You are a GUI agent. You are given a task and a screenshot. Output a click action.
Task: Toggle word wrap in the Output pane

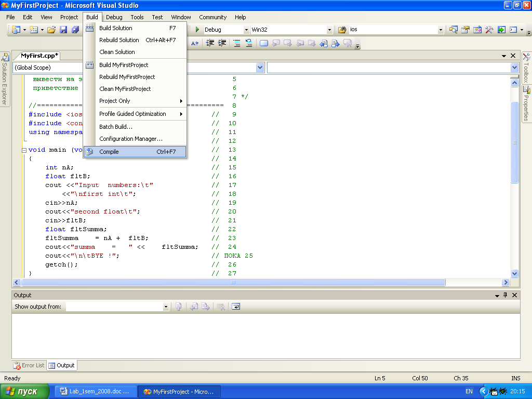point(236,307)
